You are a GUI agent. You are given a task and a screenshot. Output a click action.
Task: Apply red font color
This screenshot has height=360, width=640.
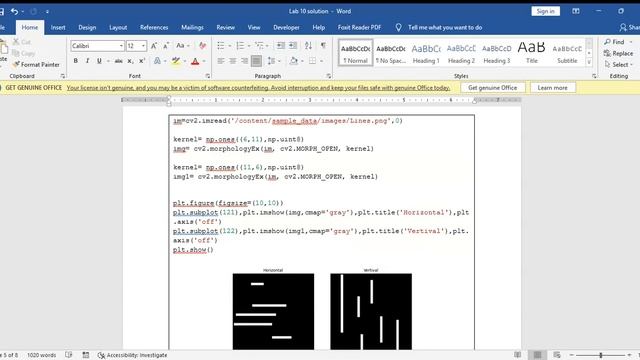[195, 61]
